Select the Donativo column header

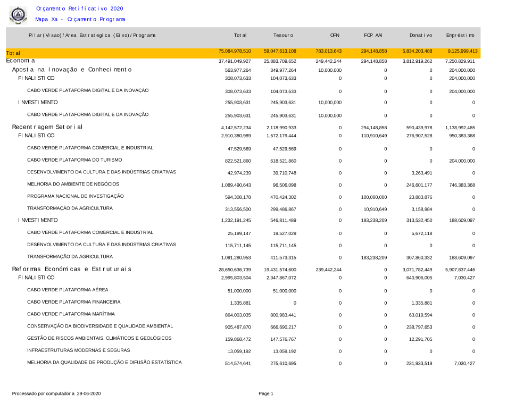[420, 35]
